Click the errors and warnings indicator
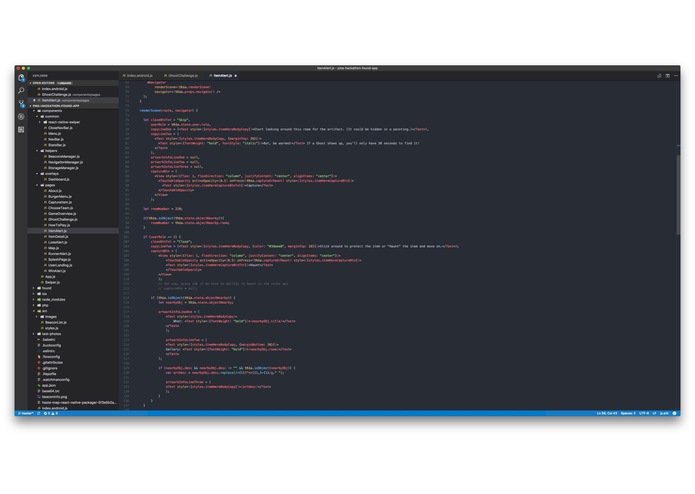 point(51,413)
